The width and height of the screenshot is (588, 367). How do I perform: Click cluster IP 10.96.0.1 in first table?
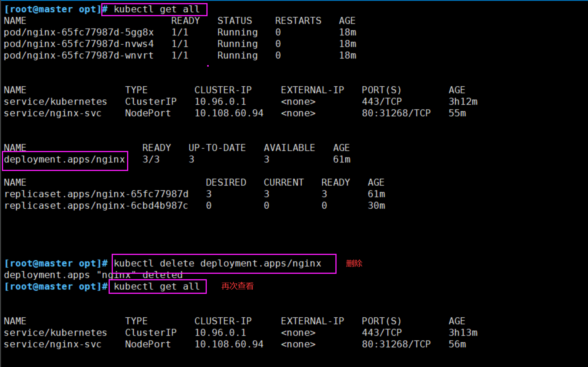tap(220, 102)
